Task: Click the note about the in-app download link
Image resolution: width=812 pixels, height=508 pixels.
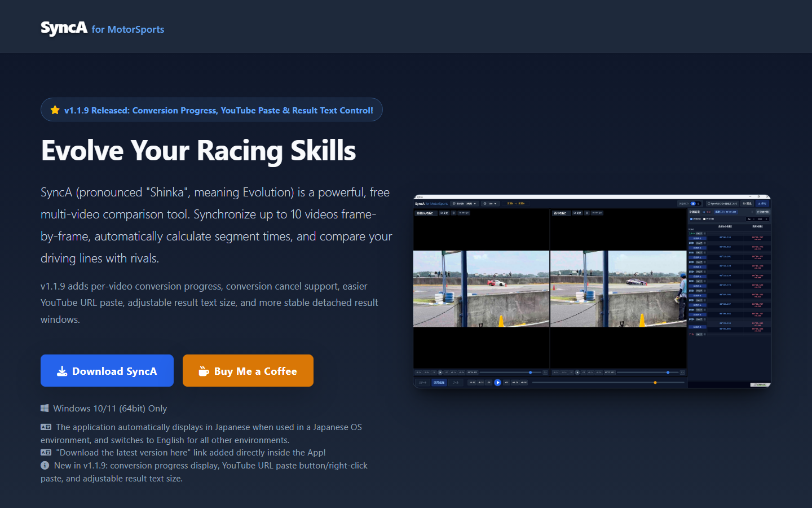Action: (191, 452)
